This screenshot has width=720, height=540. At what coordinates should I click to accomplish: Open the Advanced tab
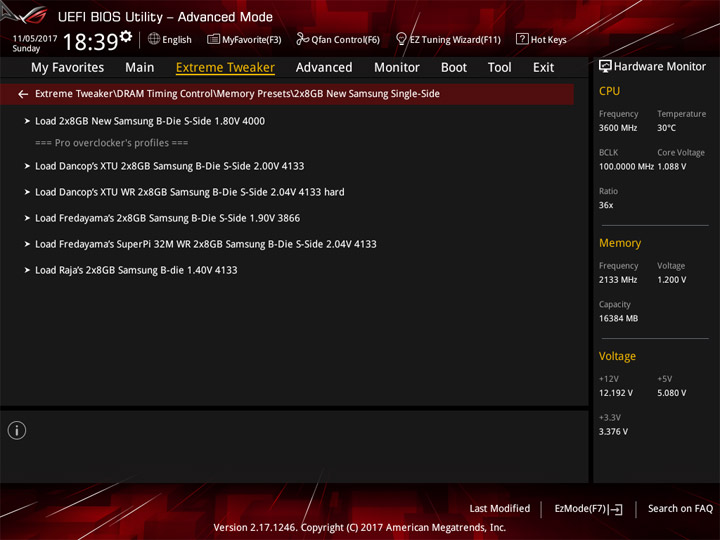(x=324, y=68)
